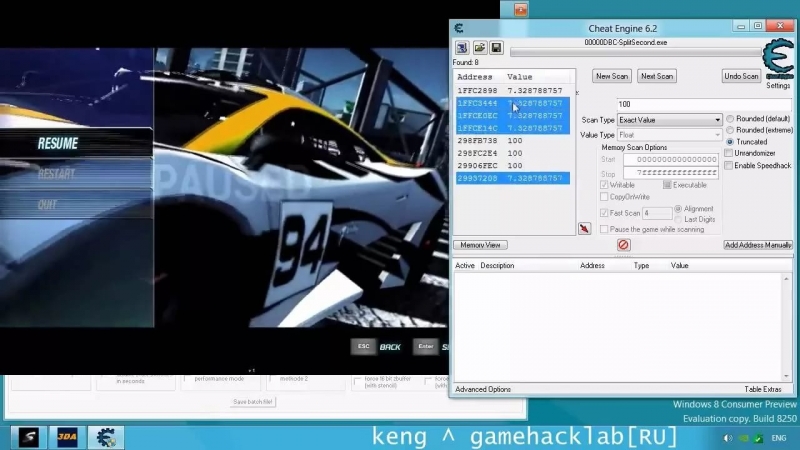Click the Value column header in results
The width and height of the screenshot is (800, 450).
pos(519,77)
